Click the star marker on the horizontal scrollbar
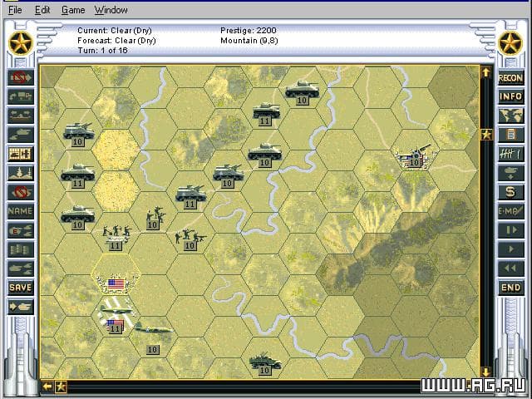 (61, 387)
